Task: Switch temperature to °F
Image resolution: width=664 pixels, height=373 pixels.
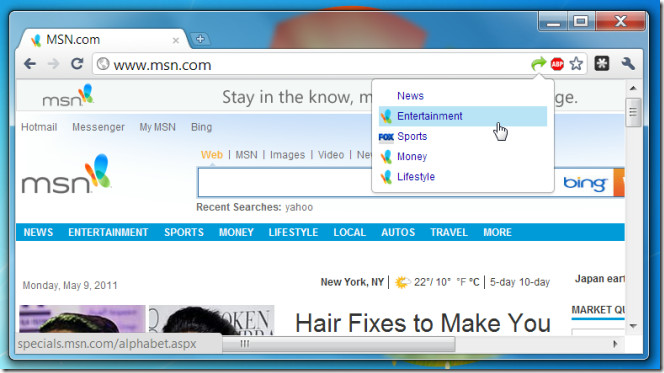Action: (461, 282)
